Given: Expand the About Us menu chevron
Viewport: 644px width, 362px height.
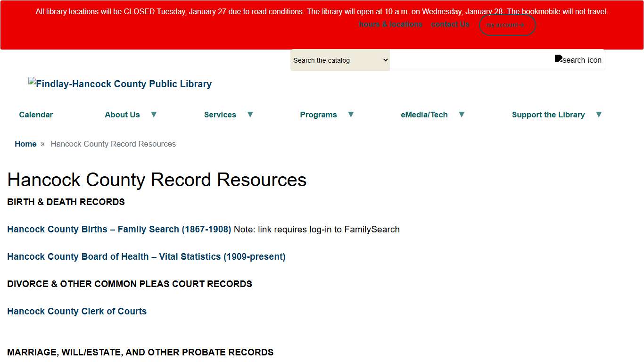Looking at the screenshot, I should click(154, 114).
